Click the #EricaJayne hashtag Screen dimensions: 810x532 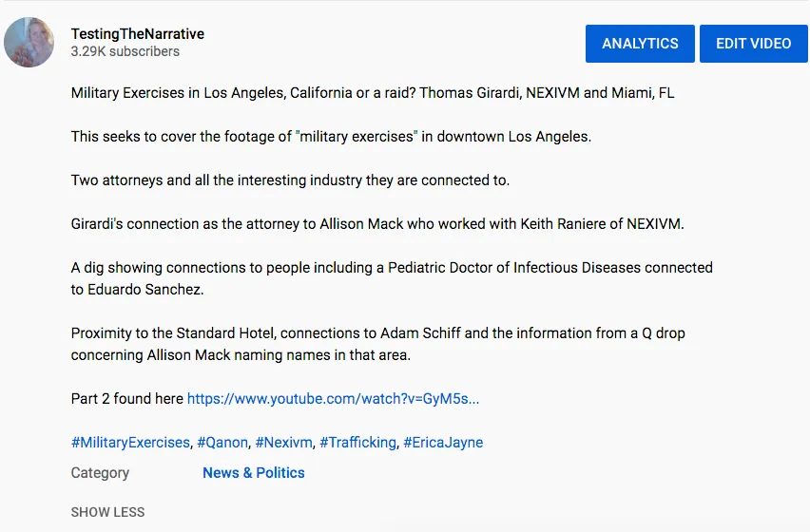[443, 443]
